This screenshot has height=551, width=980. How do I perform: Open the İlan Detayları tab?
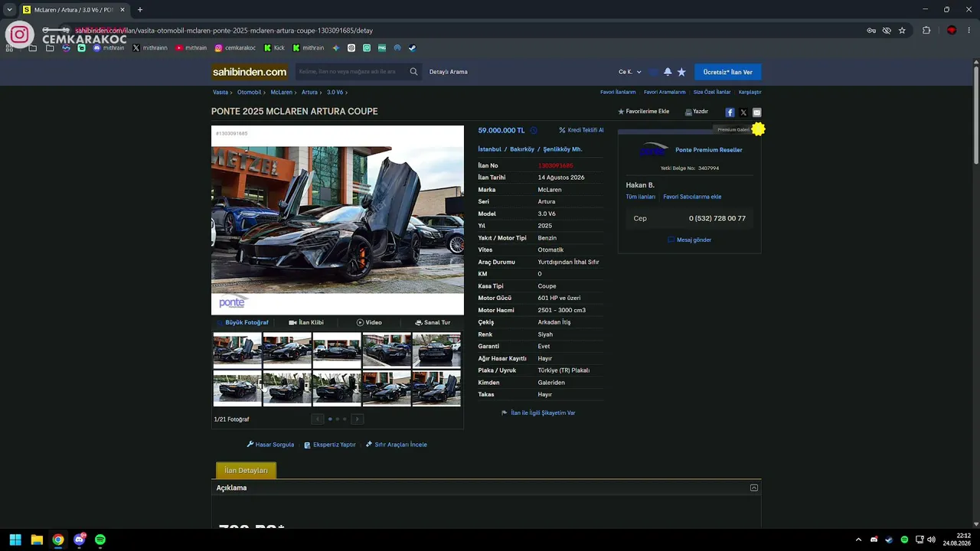tap(246, 471)
